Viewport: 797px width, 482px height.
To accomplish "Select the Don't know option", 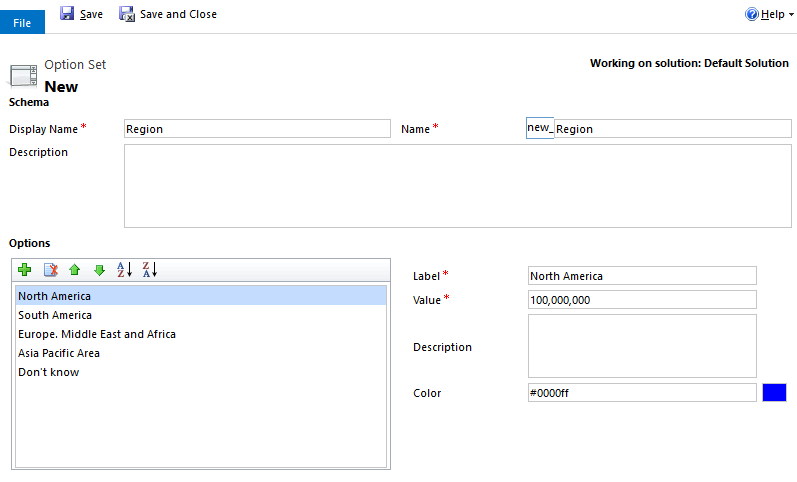I will coord(201,372).
